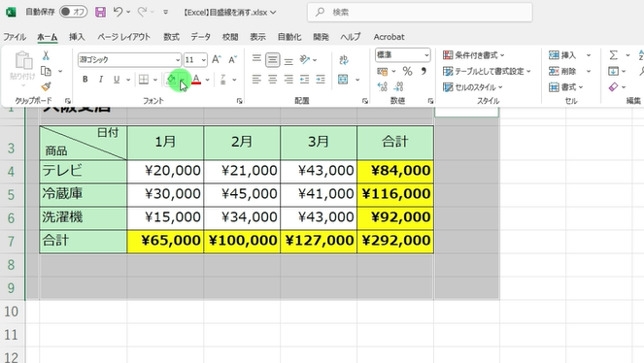Open the font name combo box 游ゴシック
This screenshot has height=363, width=644.
click(129, 60)
